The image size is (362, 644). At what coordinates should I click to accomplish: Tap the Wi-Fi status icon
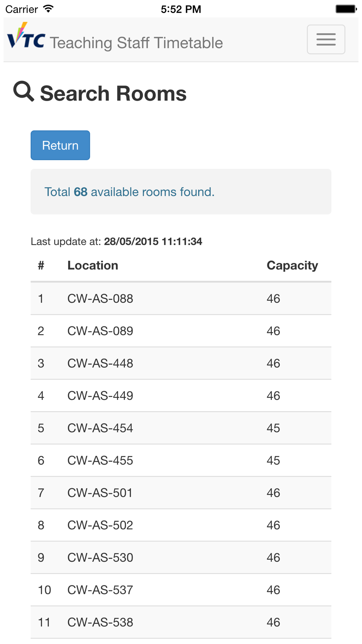click(48, 9)
